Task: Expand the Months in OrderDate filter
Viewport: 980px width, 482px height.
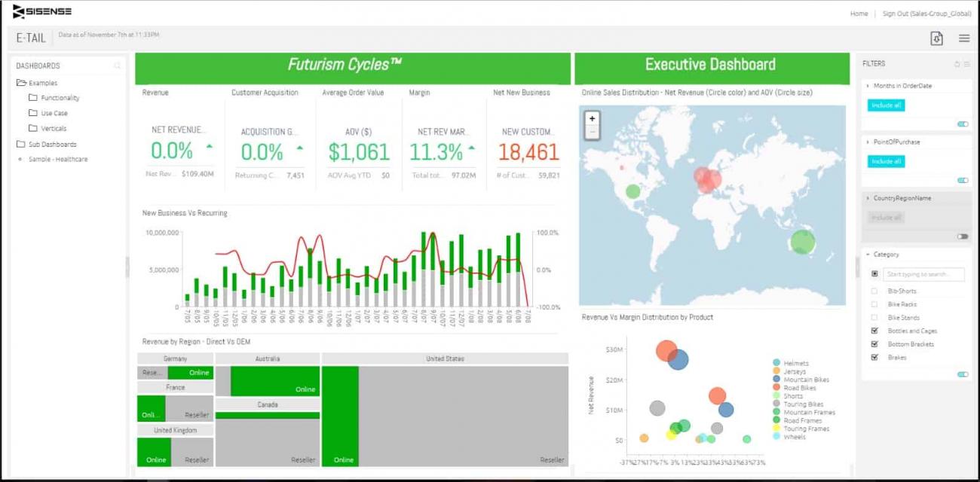Action: [x=868, y=85]
